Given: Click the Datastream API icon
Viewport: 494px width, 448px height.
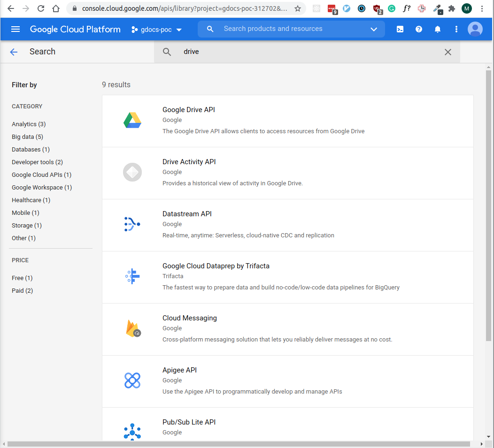Looking at the screenshot, I should [x=132, y=224].
